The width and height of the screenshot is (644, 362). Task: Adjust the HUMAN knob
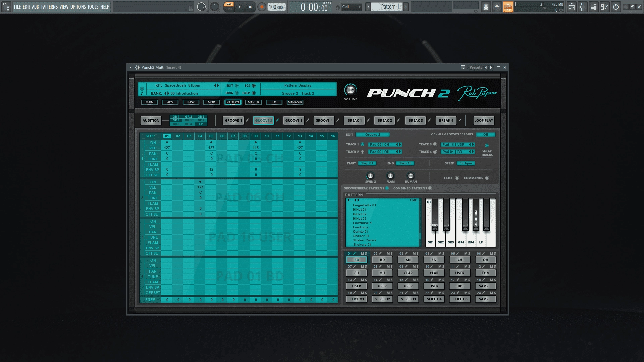(411, 176)
